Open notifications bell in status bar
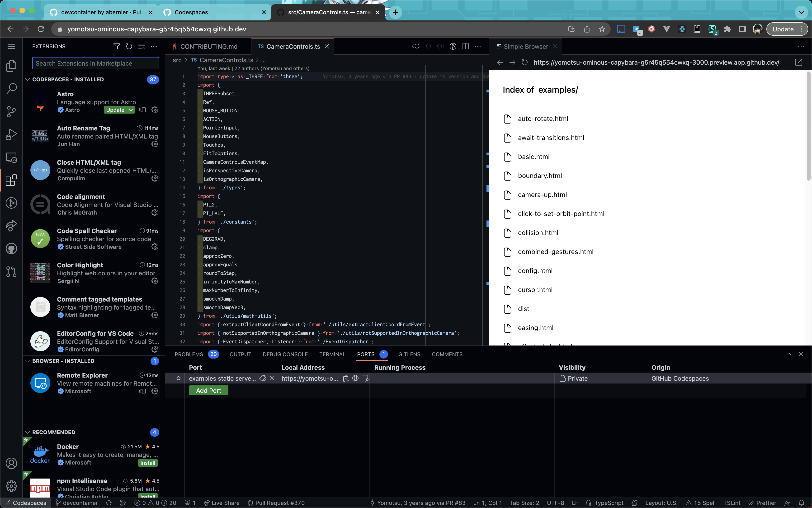This screenshot has width=812, height=508. (802, 503)
